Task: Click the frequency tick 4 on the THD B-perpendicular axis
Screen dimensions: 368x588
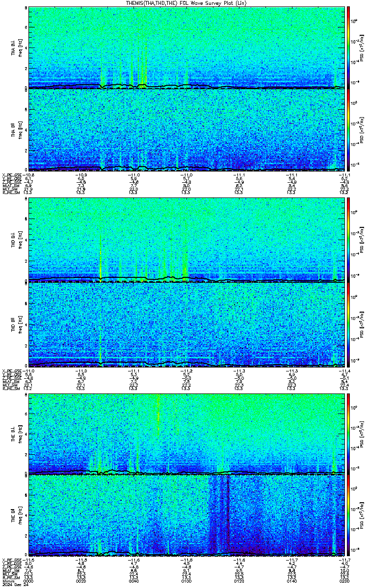Action: pos(25,241)
